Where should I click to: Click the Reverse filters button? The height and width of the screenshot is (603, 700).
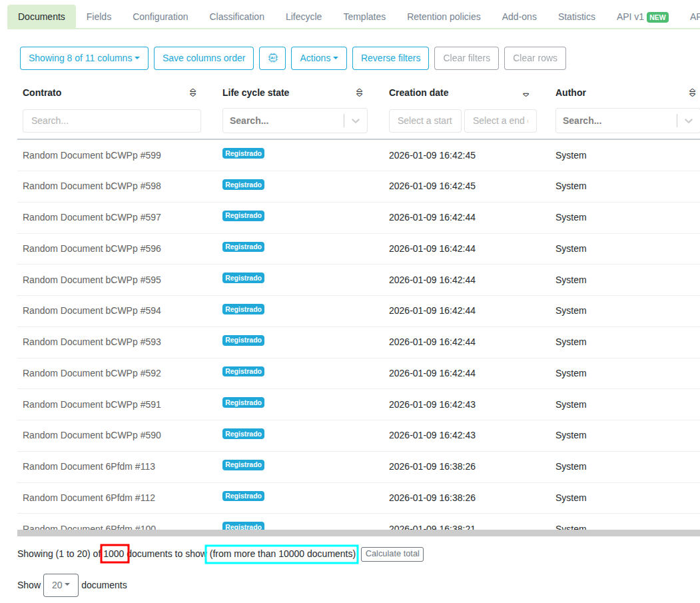390,58
